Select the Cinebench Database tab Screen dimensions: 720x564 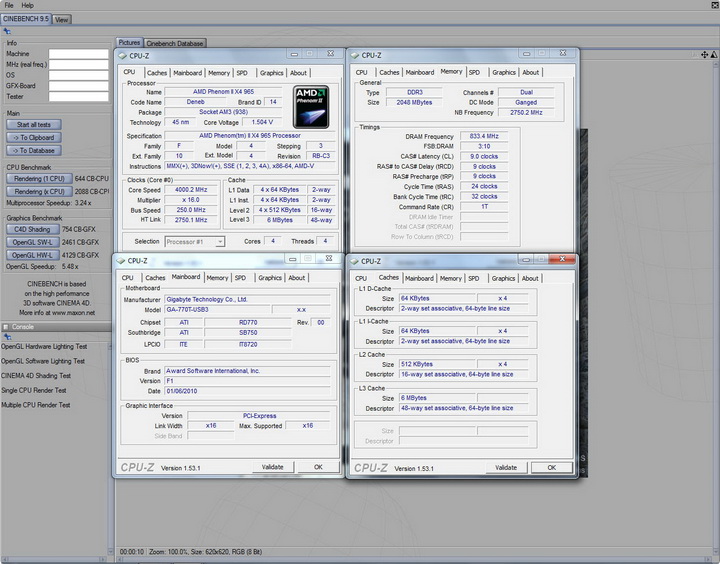(174, 43)
